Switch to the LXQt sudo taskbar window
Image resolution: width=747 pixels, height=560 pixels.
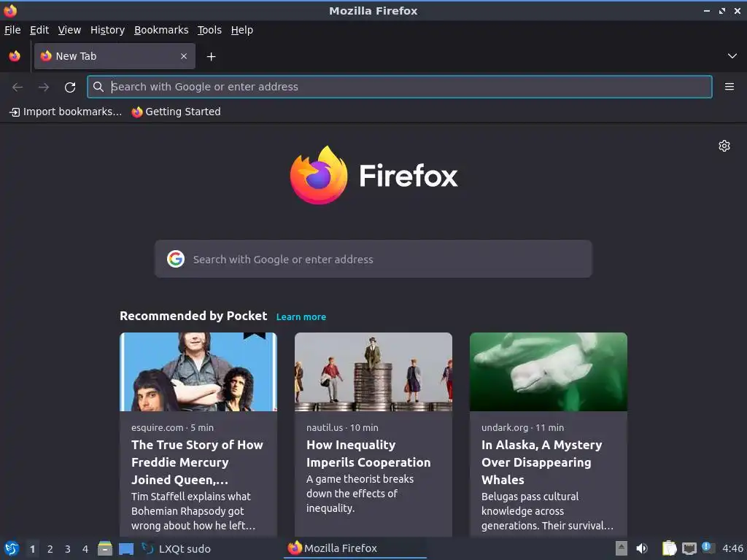click(x=177, y=548)
